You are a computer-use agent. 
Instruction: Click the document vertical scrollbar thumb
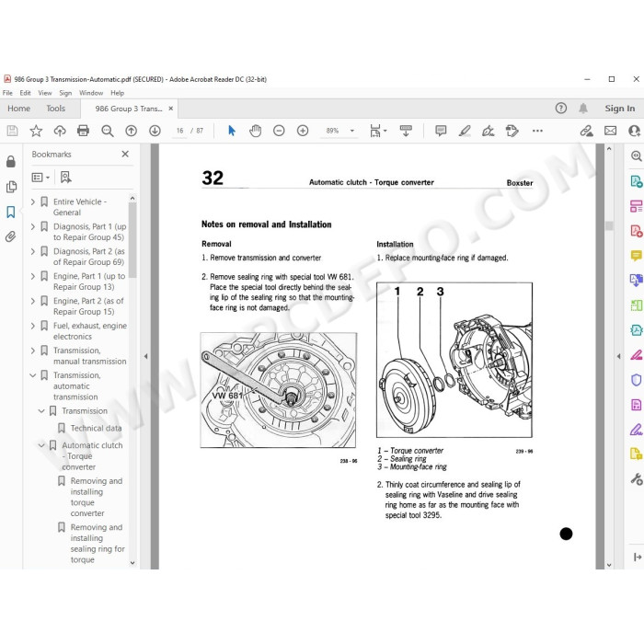(x=609, y=225)
